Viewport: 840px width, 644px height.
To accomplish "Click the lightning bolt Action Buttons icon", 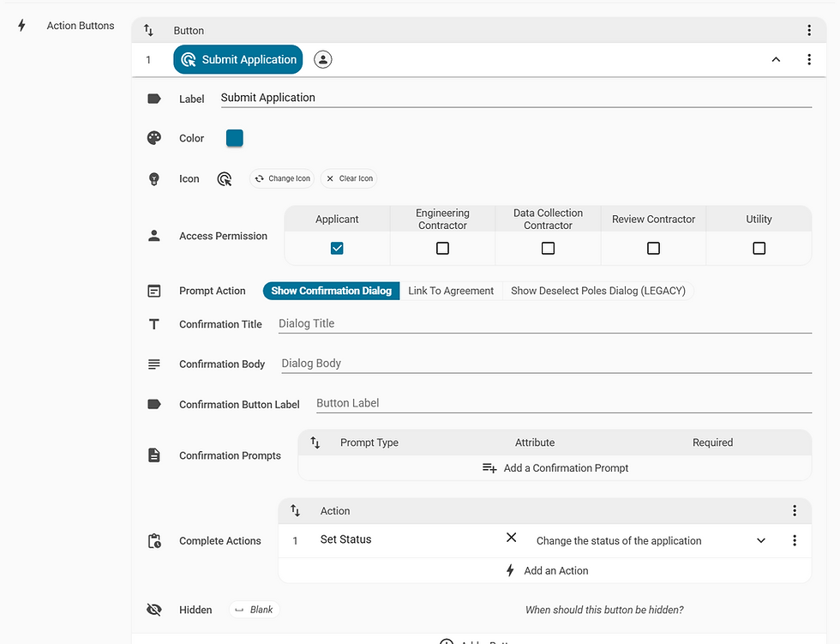I will pyautogui.click(x=21, y=25).
